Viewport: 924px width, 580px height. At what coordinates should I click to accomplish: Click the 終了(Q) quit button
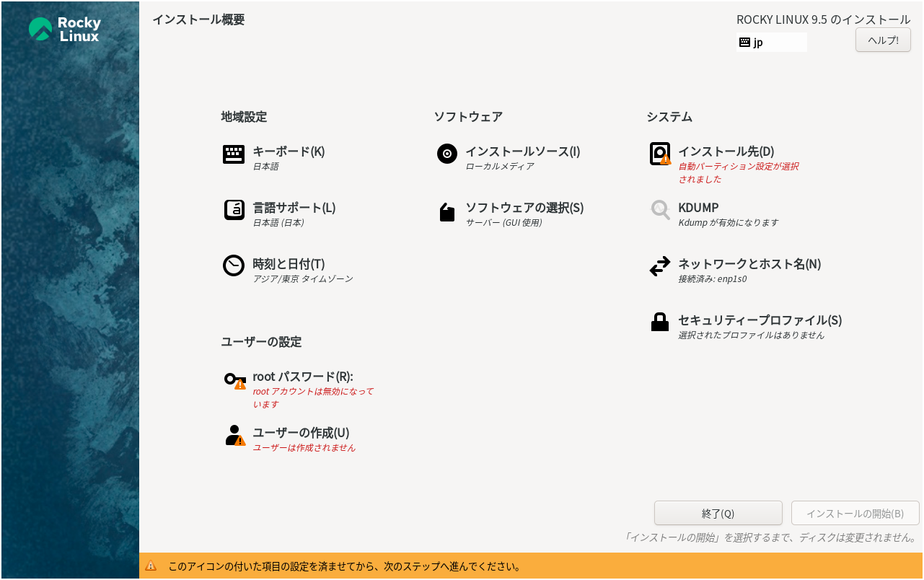[x=718, y=513]
